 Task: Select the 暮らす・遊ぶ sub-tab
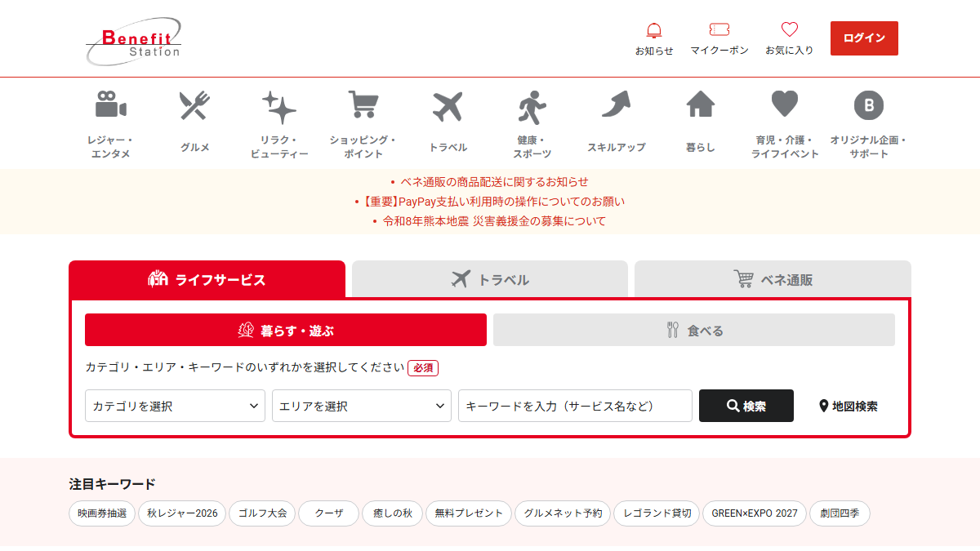pyautogui.click(x=286, y=330)
